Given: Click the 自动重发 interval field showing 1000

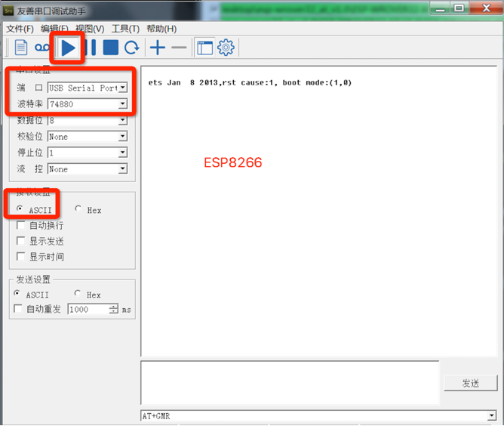Looking at the screenshot, I should pos(88,309).
